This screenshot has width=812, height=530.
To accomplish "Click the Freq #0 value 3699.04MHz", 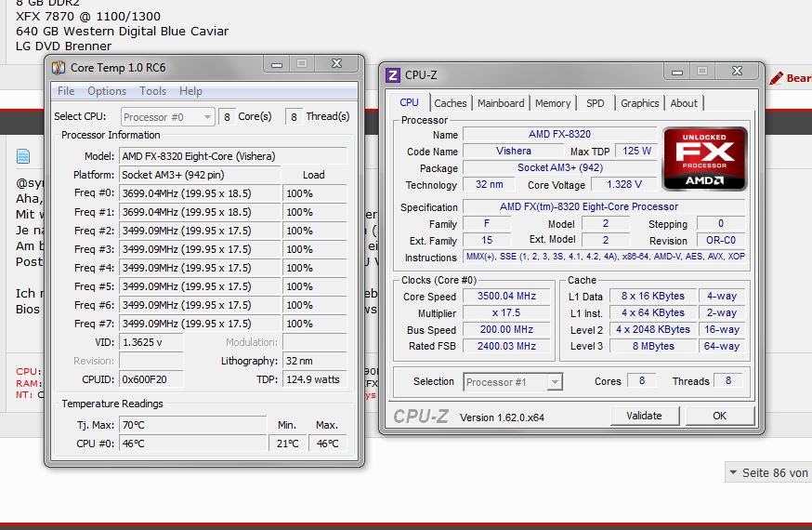I will pos(200,193).
